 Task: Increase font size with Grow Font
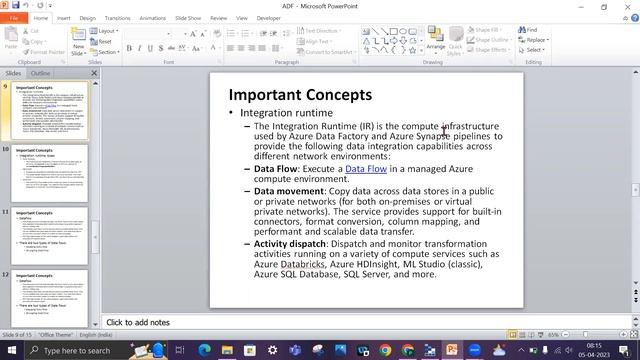tap(193, 34)
